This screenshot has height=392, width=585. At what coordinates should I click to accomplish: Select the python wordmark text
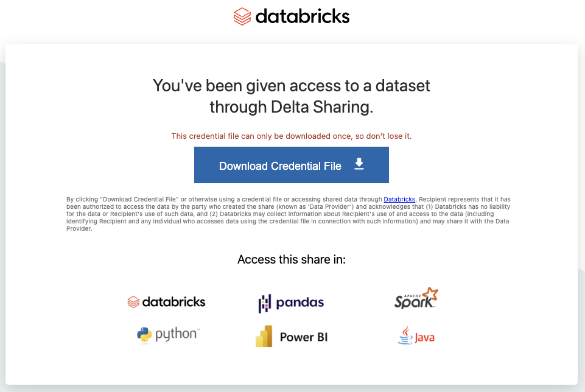pos(177,334)
